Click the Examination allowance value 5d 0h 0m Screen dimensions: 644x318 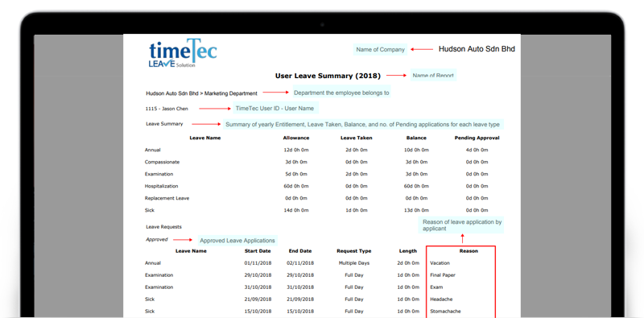(296, 174)
